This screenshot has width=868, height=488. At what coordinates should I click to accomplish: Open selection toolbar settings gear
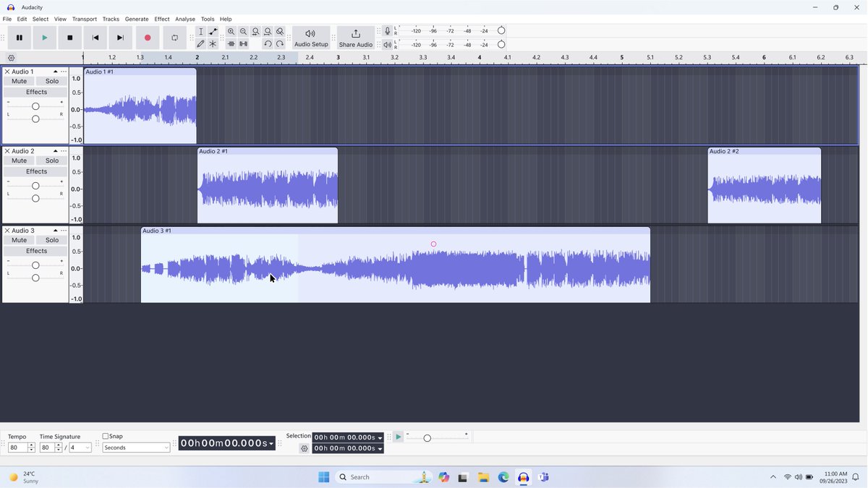[305, 448]
